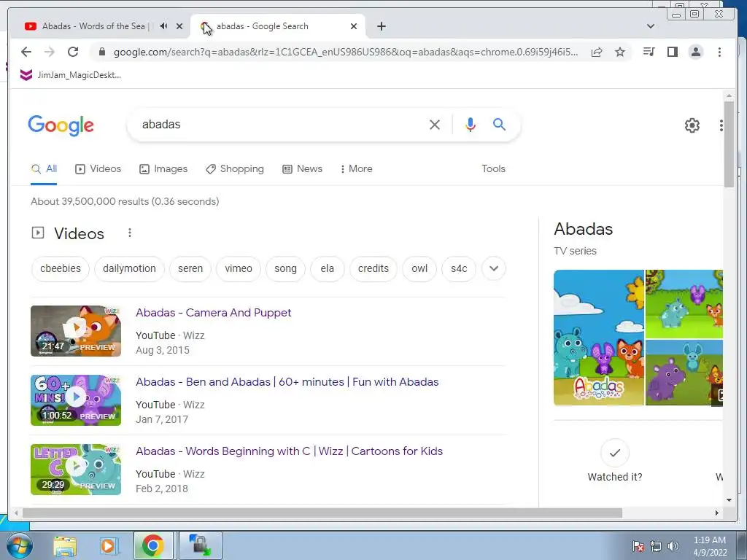Screen dimensions: 747x560
Task: Filter videos by ela chip
Action: (328, 268)
